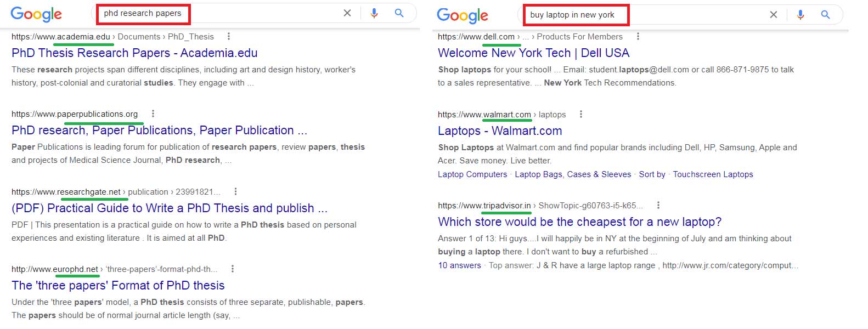The image size is (868, 329).
Task: Open the three-dot menu for tripadvisor.in result
Action: click(658, 206)
